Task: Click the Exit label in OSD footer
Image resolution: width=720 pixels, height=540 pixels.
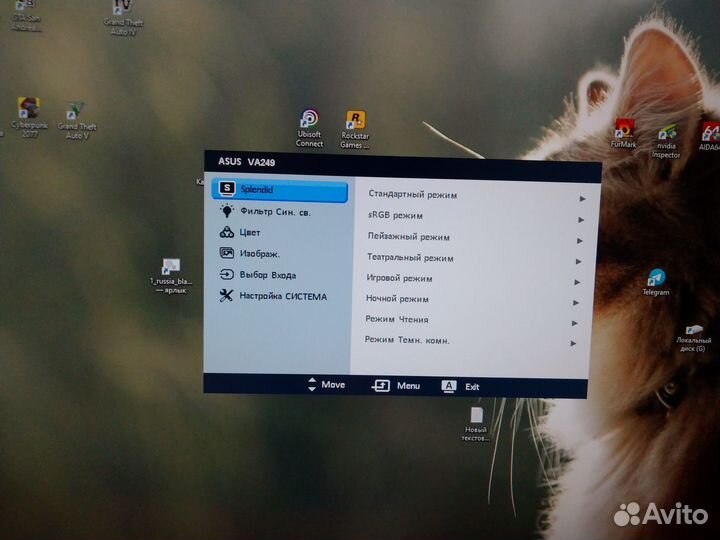Action: pos(472,387)
